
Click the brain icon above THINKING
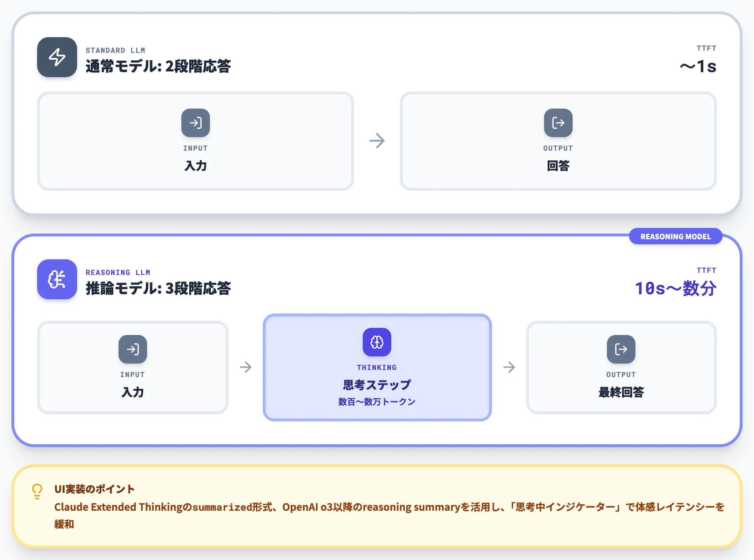tap(377, 342)
